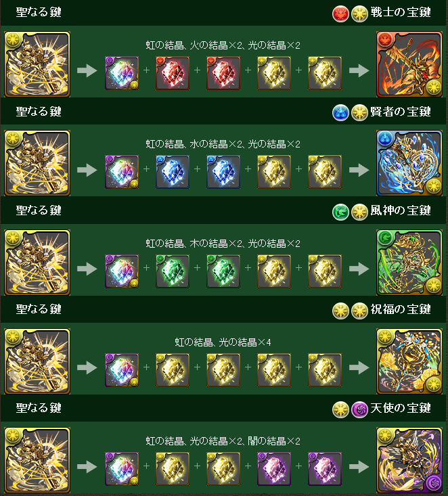Click the 天使の宝鍵 title text

(x=401, y=409)
